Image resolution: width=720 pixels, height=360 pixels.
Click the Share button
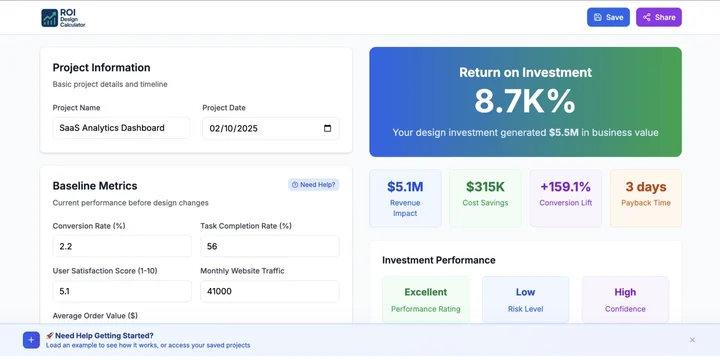pyautogui.click(x=658, y=17)
